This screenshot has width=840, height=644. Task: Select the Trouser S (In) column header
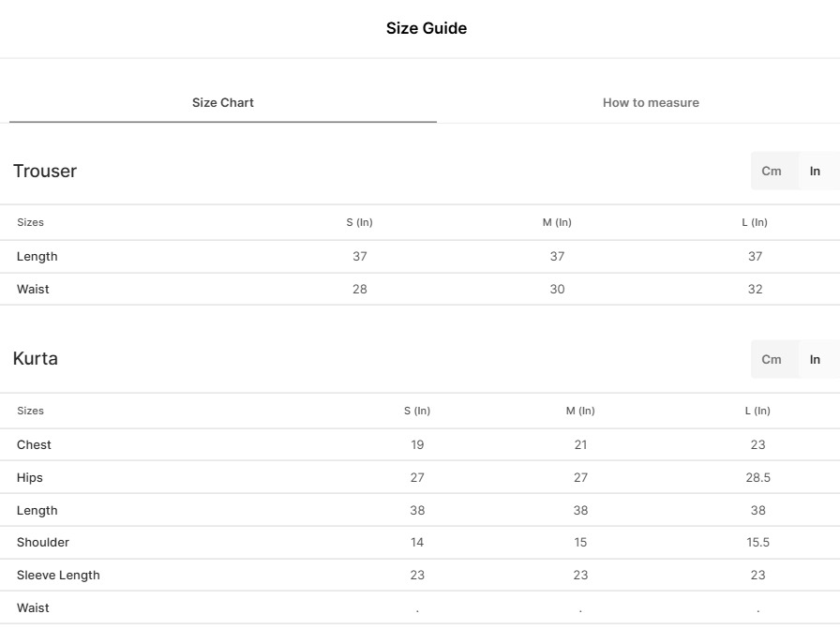tap(359, 222)
